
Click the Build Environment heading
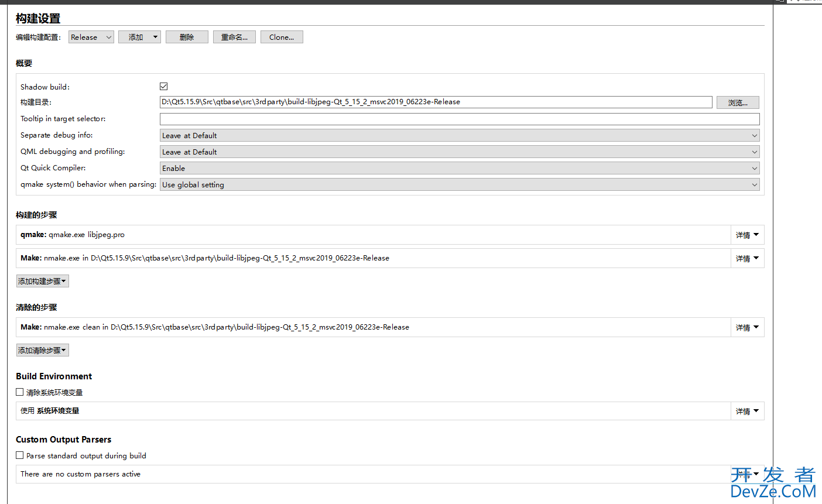tap(54, 376)
